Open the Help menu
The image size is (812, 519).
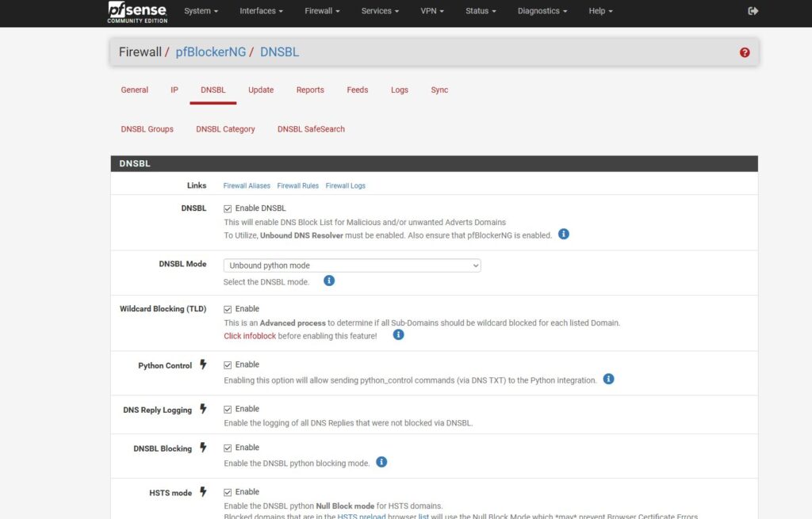click(601, 11)
